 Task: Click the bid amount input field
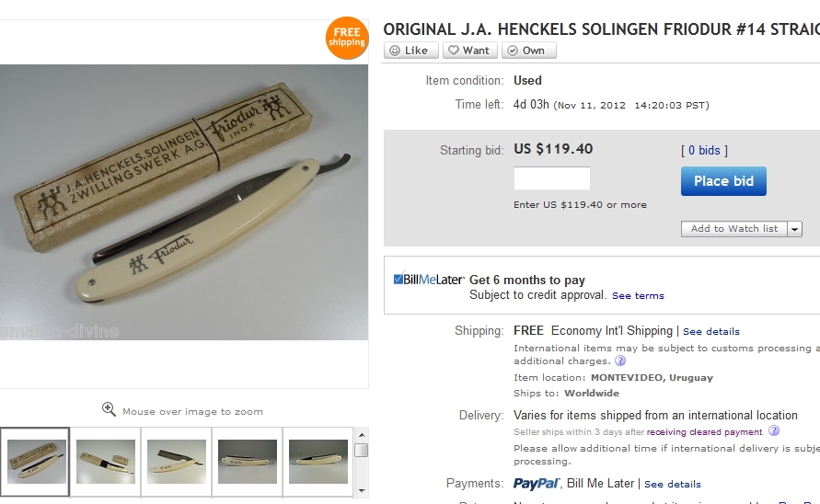[x=551, y=178]
